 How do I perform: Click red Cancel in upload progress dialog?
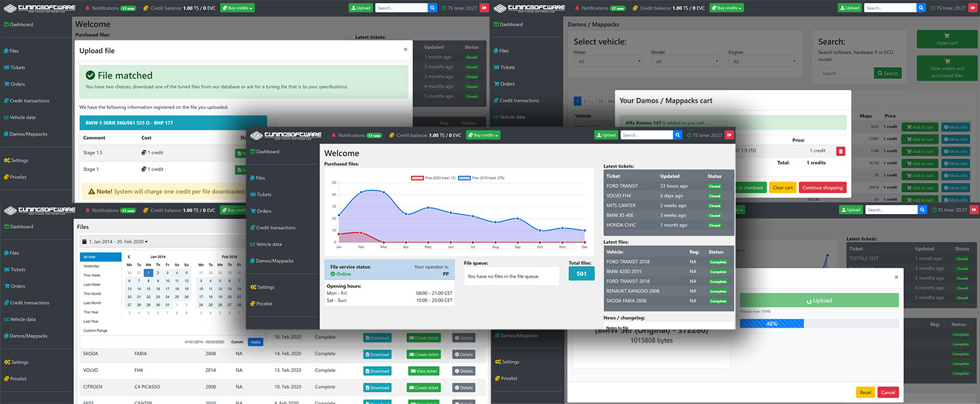tap(888, 392)
